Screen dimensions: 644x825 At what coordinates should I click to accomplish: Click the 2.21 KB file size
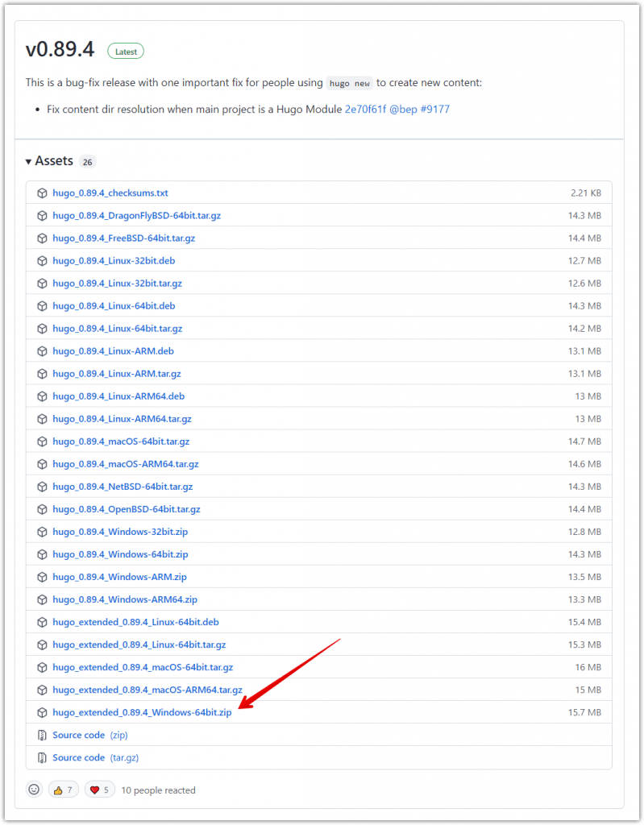(586, 193)
